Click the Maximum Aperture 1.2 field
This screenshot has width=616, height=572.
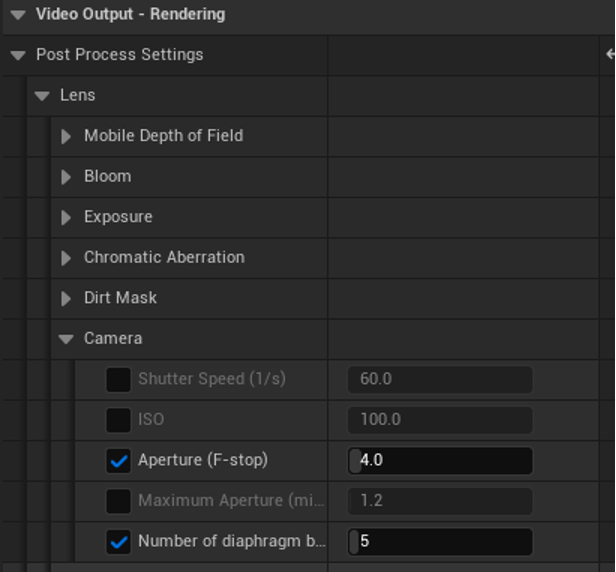440,501
